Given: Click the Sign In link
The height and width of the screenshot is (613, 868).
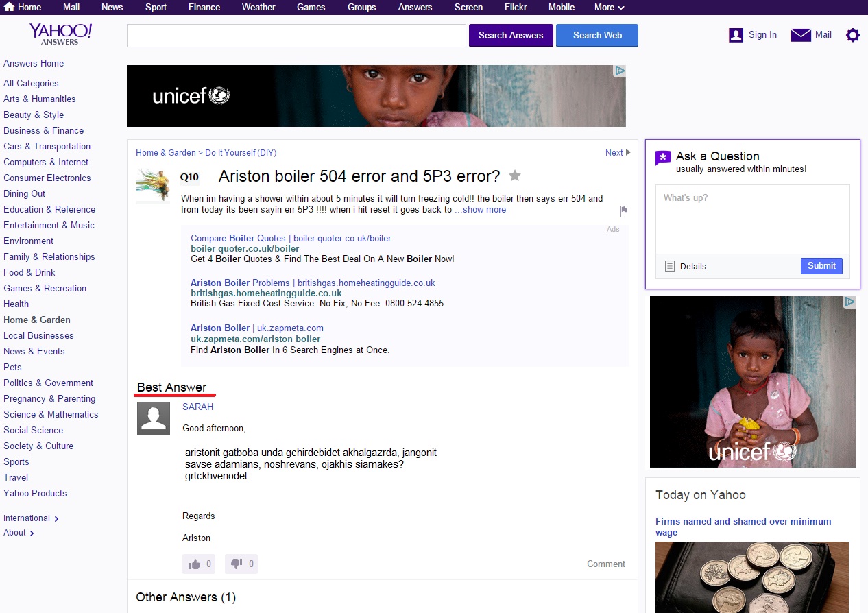Looking at the screenshot, I should pyautogui.click(x=762, y=35).
